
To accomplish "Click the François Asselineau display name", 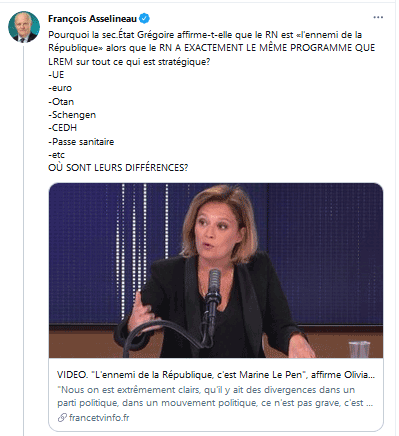I will pyautogui.click(x=92, y=19).
